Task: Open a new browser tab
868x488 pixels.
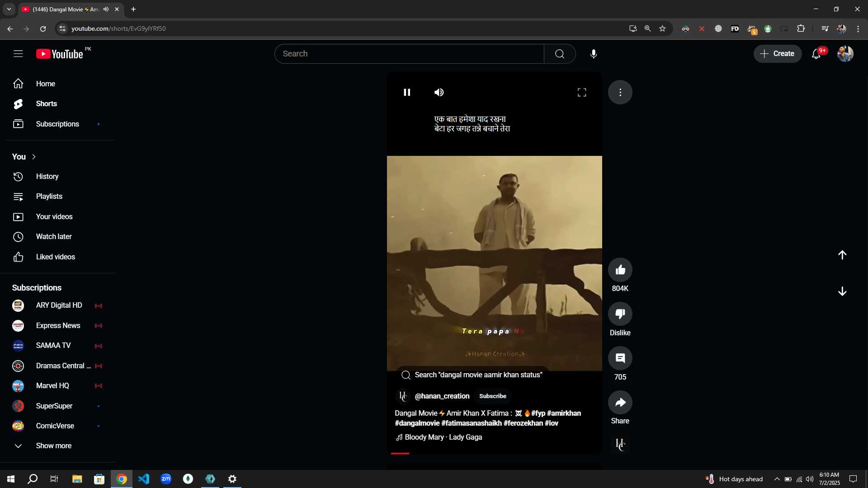Action: point(133,9)
